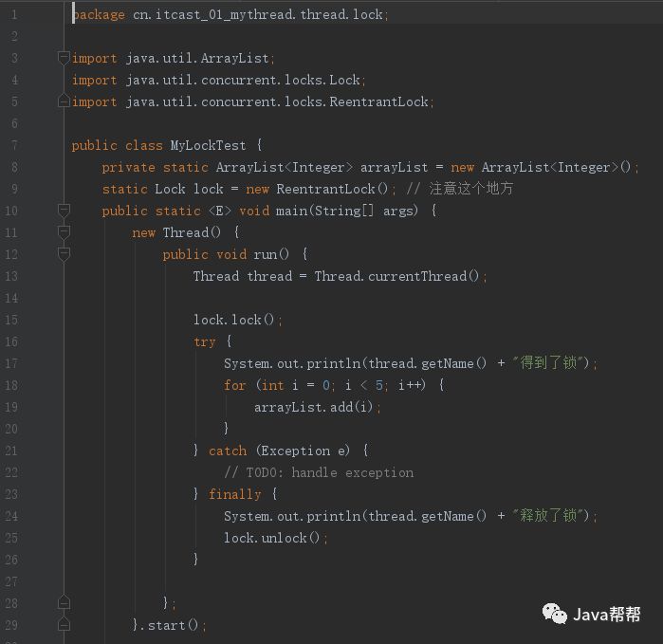
Task: Collapse the anonymous Thread fold on line 11
Action: coord(64,231)
